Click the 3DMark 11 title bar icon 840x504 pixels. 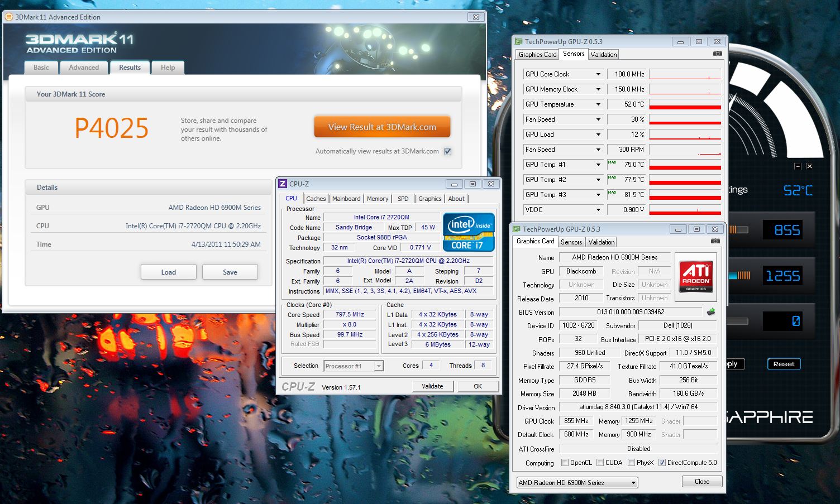(9, 17)
